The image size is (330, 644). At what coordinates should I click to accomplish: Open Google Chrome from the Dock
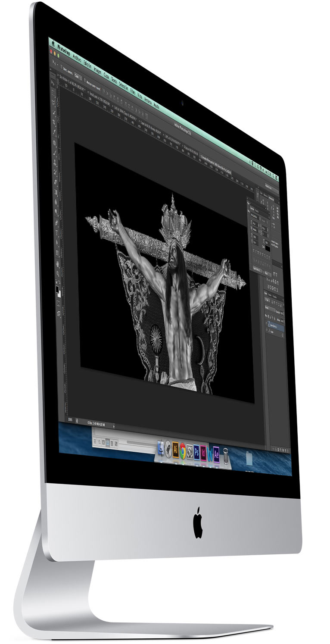point(183,451)
